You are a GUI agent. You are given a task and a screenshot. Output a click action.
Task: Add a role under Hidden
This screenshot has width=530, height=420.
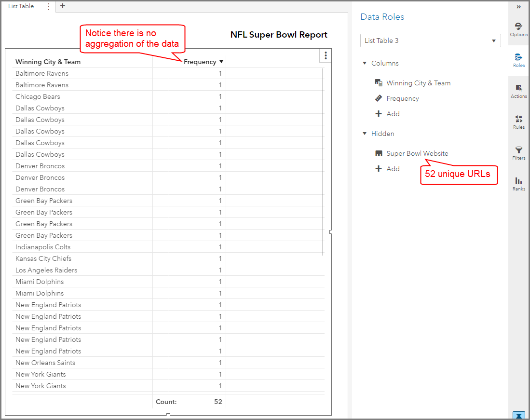(393, 169)
